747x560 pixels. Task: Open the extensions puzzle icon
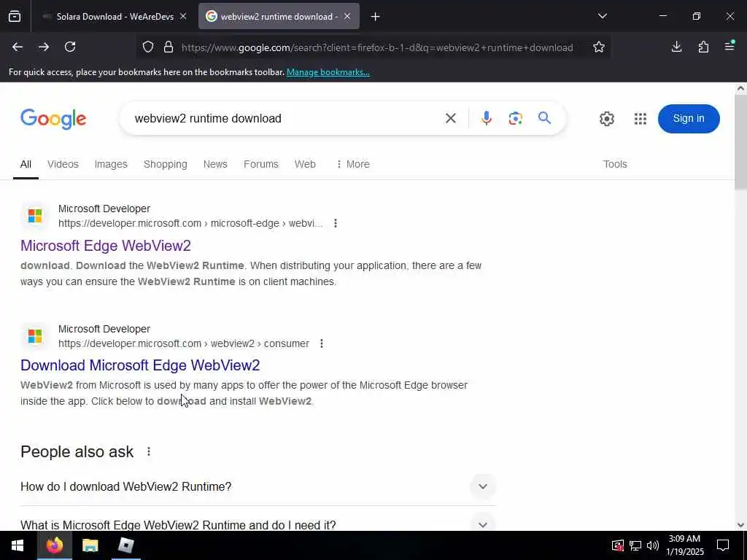pos(703,47)
